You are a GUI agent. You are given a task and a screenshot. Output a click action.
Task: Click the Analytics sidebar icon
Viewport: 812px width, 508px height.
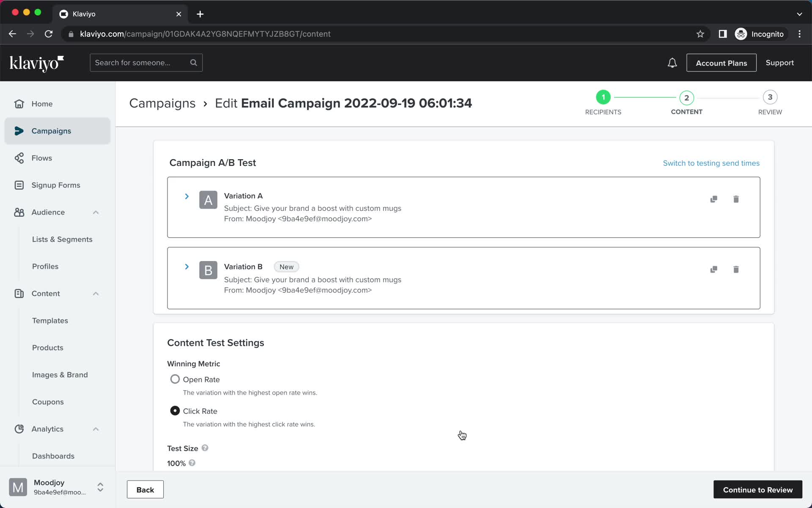click(19, 429)
